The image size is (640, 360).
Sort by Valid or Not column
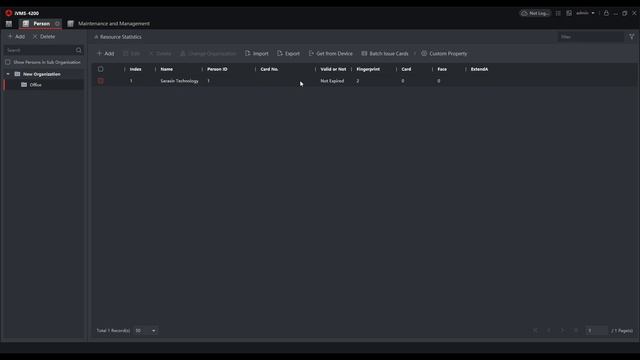point(333,69)
